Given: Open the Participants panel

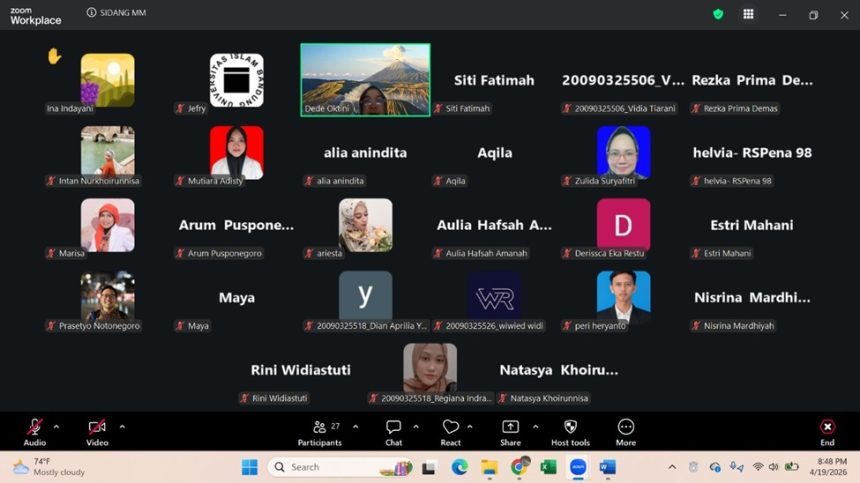Looking at the screenshot, I should [320, 431].
